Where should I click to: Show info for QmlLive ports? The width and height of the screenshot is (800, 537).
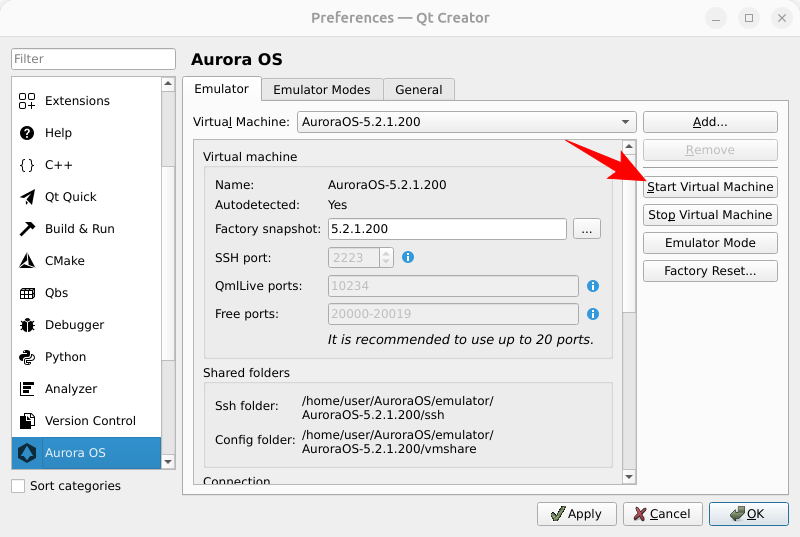click(x=592, y=286)
